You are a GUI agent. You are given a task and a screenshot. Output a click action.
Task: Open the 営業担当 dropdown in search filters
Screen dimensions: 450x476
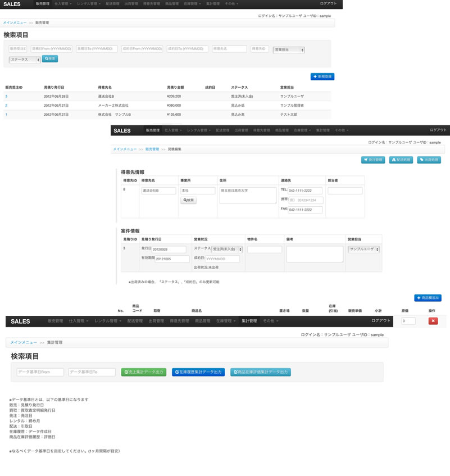[x=289, y=49]
